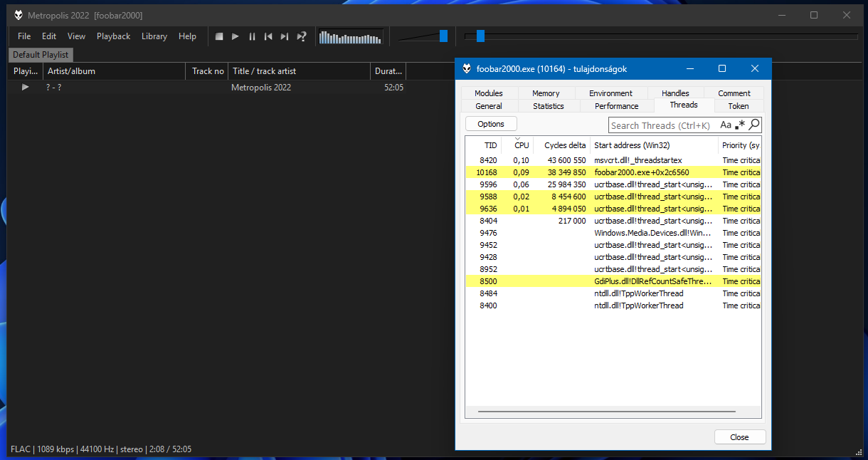
Task: Click the seekbar handle in the toolbar
Action: (480, 36)
